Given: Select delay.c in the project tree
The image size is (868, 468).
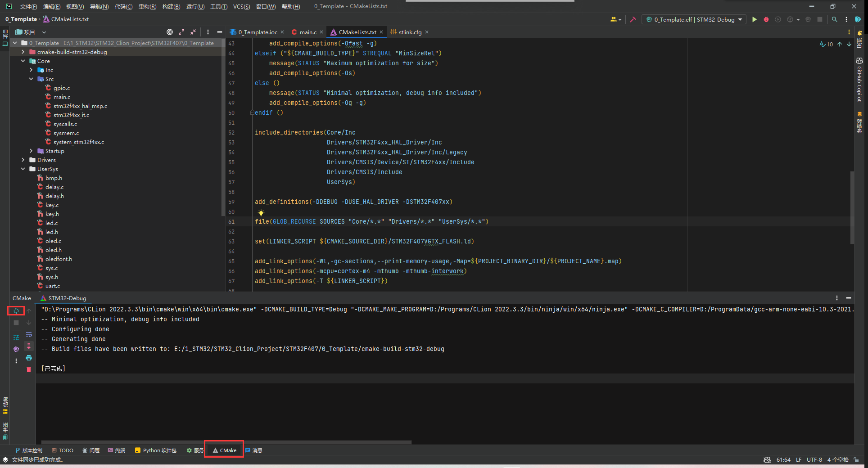Looking at the screenshot, I should [x=54, y=187].
